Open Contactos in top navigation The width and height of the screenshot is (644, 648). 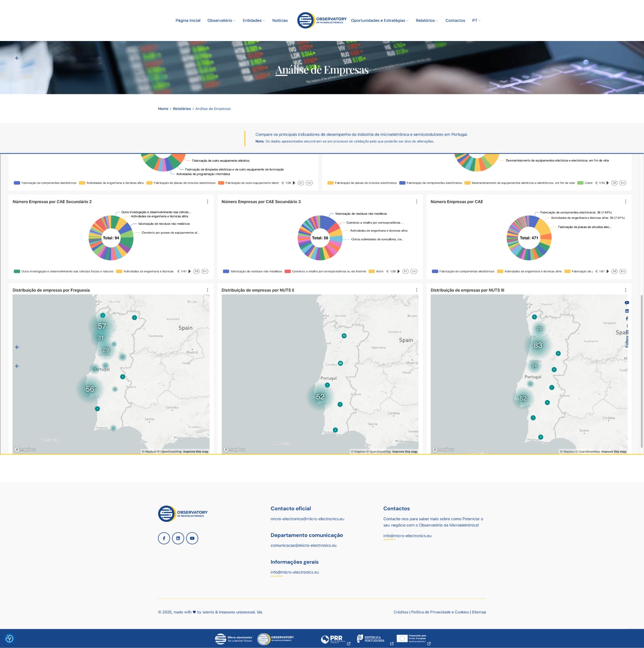pyautogui.click(x=455, y=21)
